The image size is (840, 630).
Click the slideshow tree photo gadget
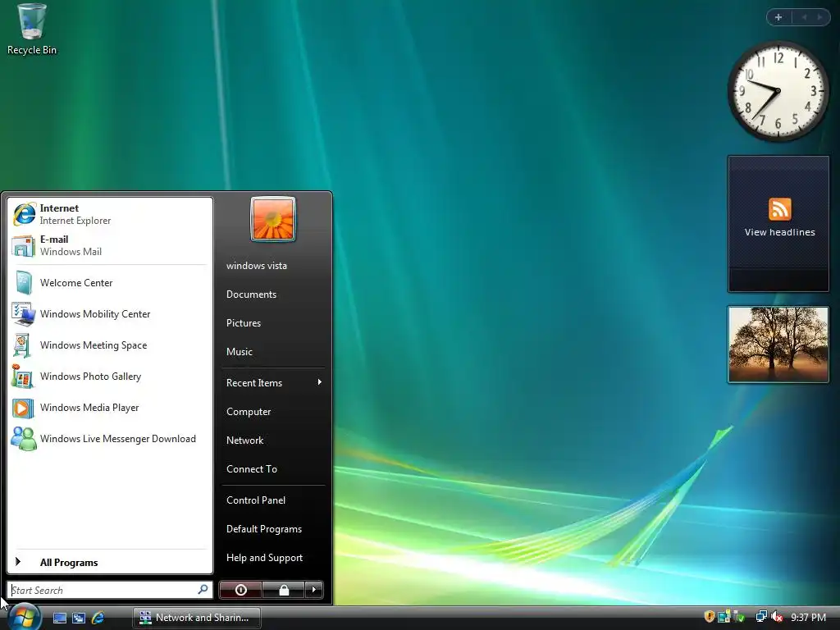coord(778,345)
